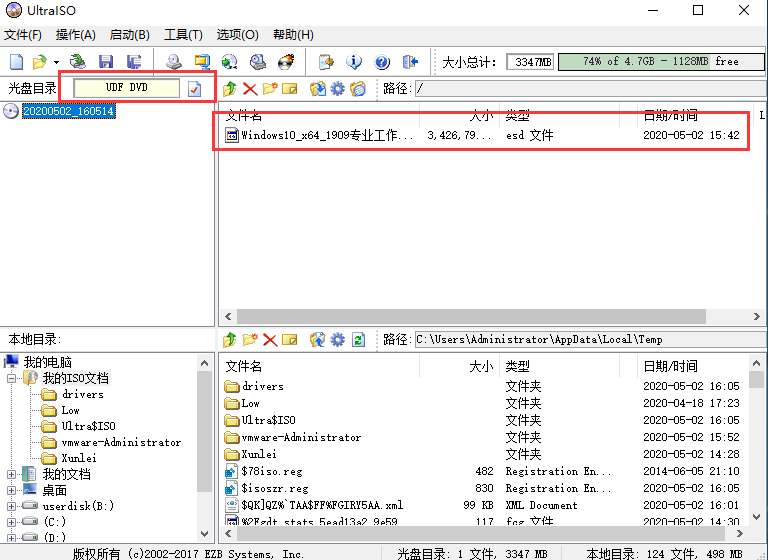Screen dimensions: 768x560
Task: Select the Ultra$ISO folder in local tree
Action: (89, 426)
